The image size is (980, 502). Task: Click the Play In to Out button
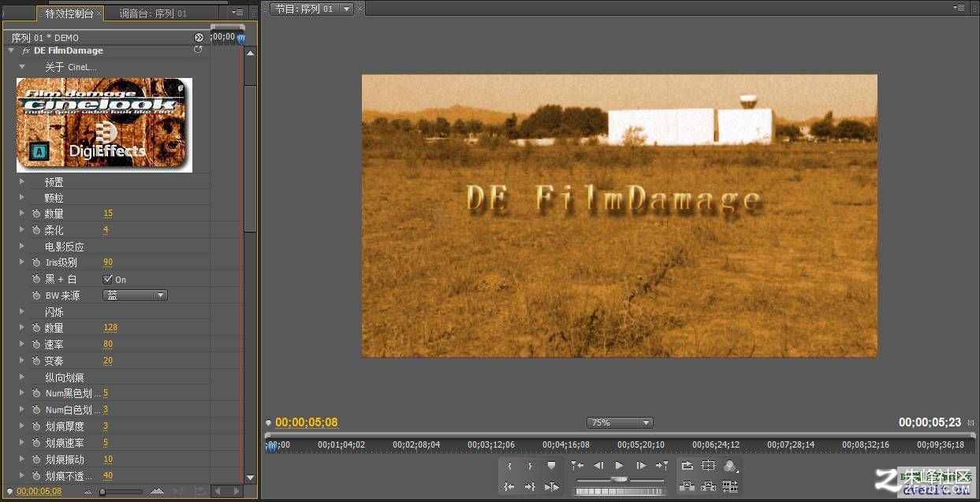[x=551, y=487]
